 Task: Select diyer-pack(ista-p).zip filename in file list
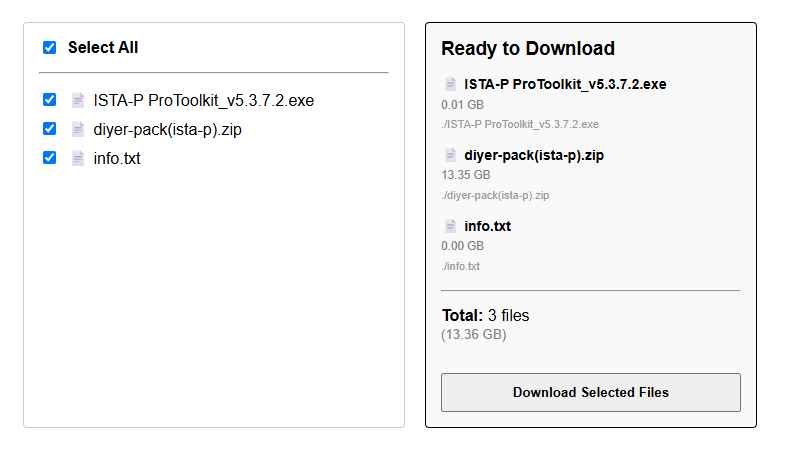[167, 129]
